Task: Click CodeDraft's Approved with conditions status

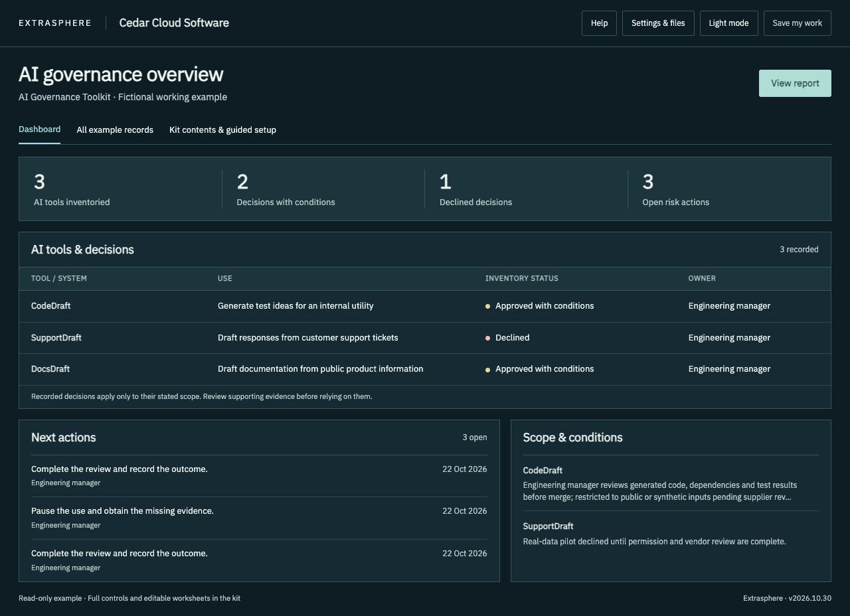Action: point(540,306)
